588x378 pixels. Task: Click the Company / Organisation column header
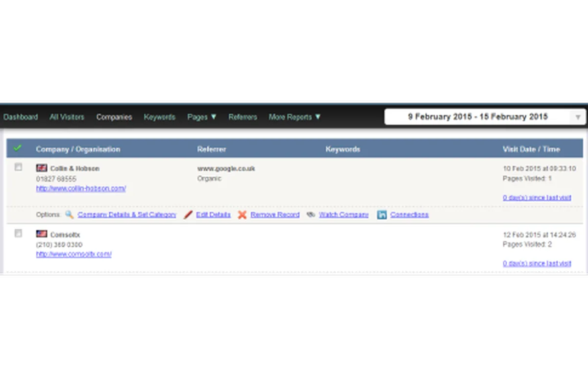click(x=78, y=149)
